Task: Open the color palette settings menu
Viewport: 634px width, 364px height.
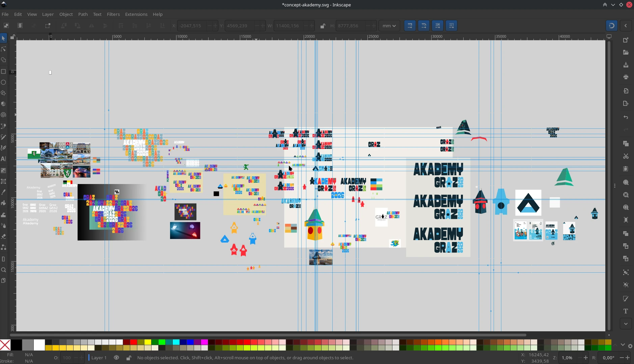Action: click(630, 346)
